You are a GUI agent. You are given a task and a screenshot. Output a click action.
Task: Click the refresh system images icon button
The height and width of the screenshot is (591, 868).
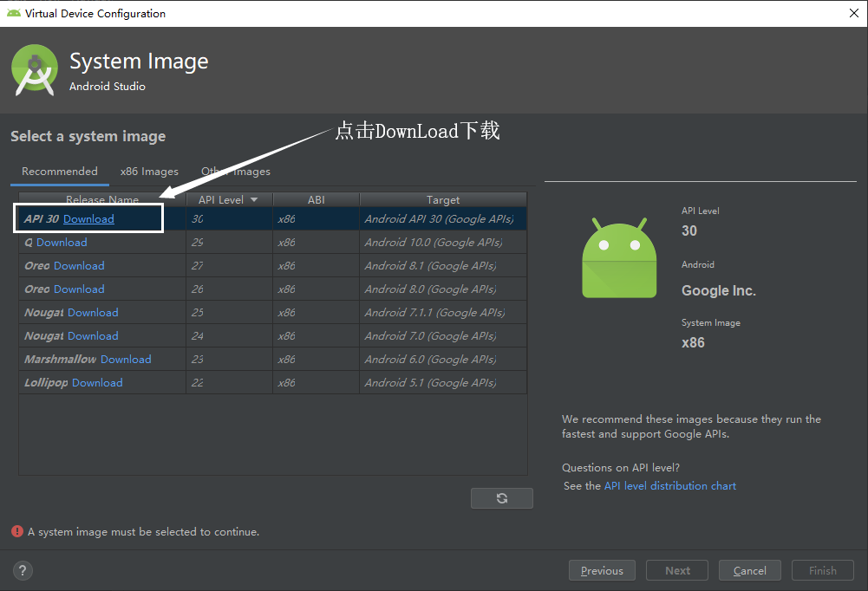[x=501, y=498]
